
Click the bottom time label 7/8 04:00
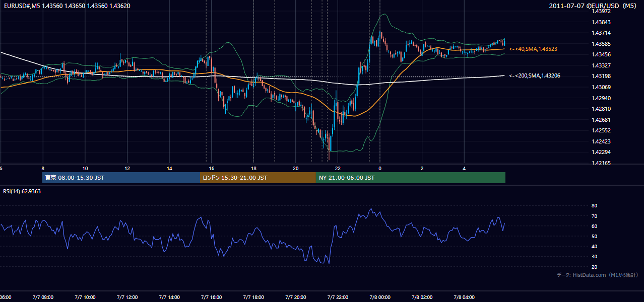[x=464, y=297]
